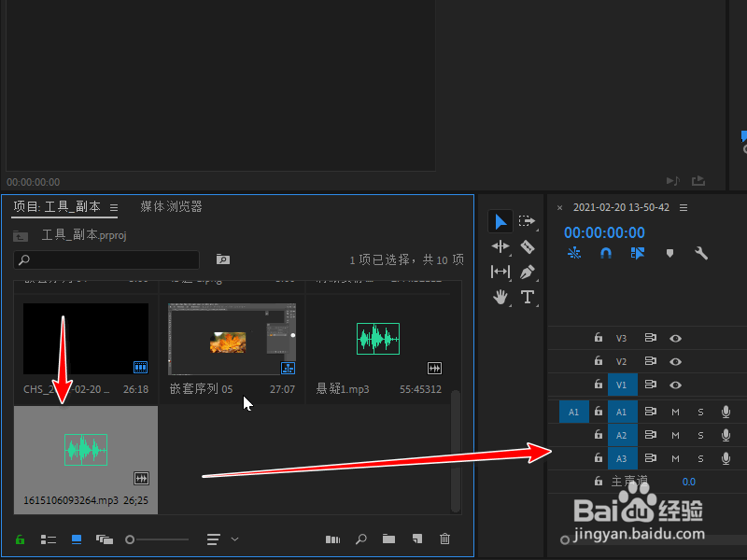Toggle V3 track lock
The image size is (747, 560).
tap(599, 338)
